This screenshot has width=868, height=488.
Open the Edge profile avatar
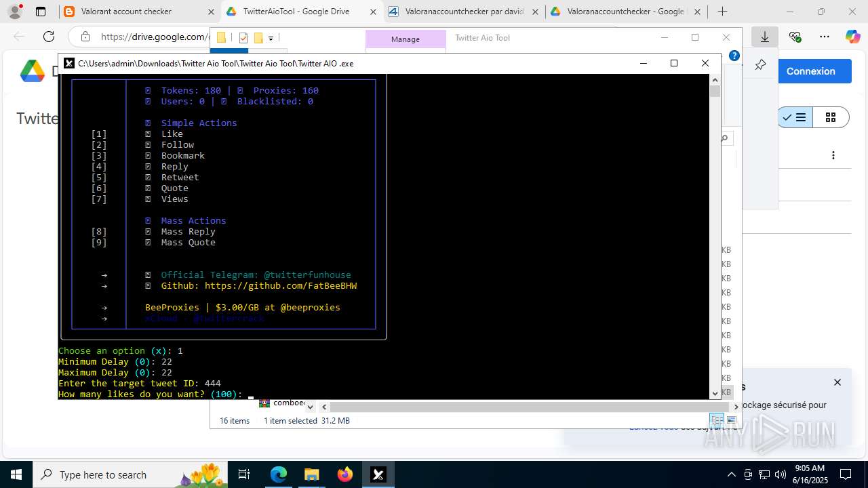pos(15,12)
